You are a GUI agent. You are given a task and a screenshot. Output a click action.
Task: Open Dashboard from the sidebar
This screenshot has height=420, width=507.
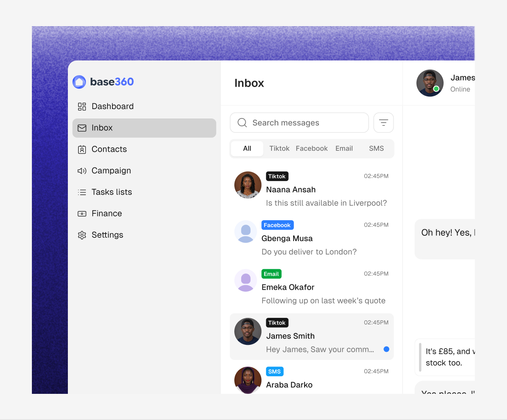tap(144, 107)
